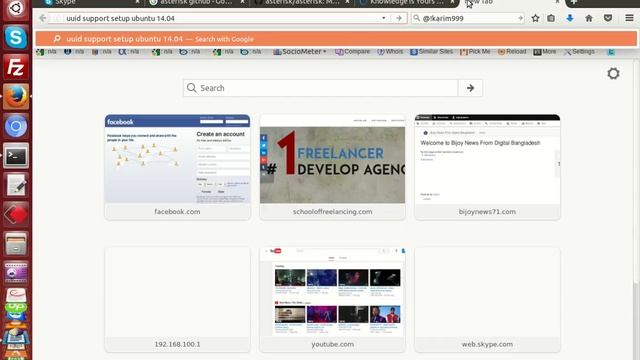The image size is (640, 360).
Task: Open the More toolbar item
Action: [545, 52]
